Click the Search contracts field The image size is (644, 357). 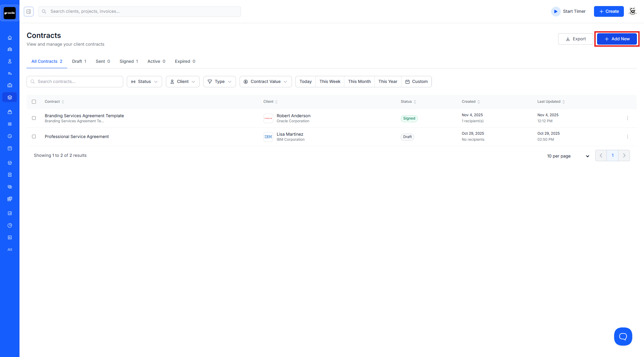pyautogui.click(x=75, y=82)
